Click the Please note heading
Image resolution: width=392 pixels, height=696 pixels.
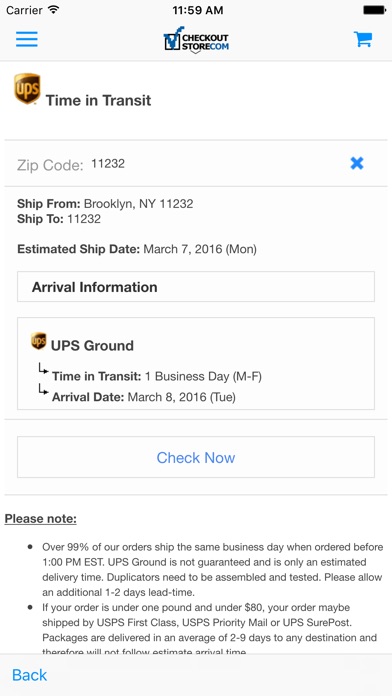[x=40, y=518]
